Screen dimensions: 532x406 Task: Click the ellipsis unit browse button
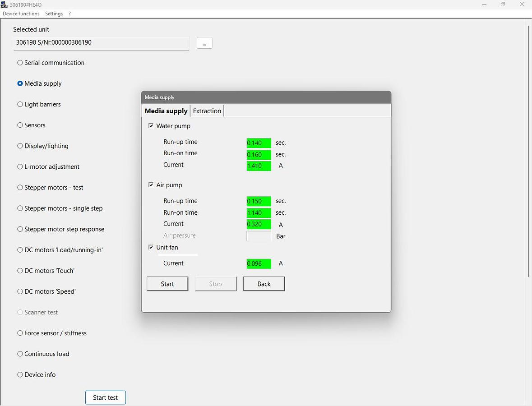204,43
